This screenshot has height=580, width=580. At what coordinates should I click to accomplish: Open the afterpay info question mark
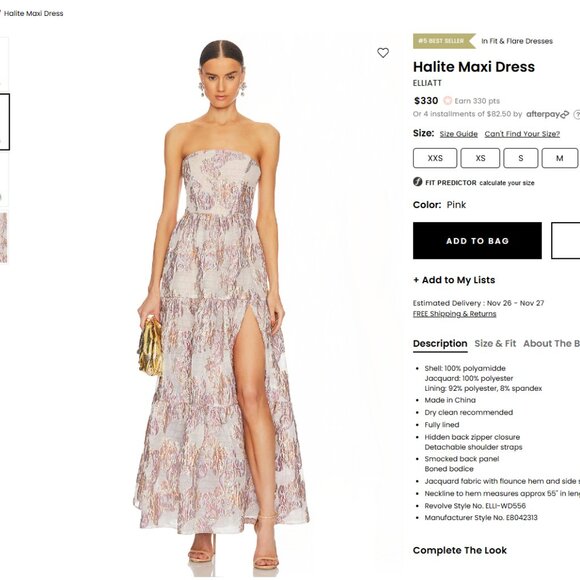pos(577,115)
